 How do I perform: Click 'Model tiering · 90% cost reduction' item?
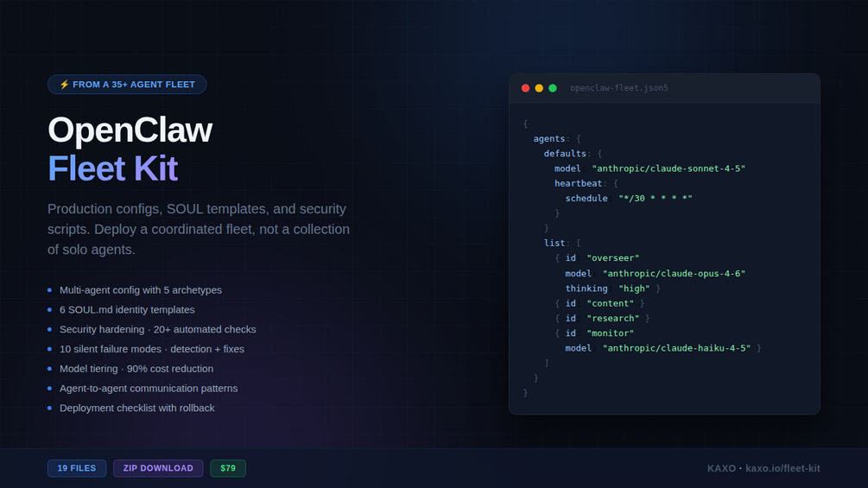tap(136, 369)
